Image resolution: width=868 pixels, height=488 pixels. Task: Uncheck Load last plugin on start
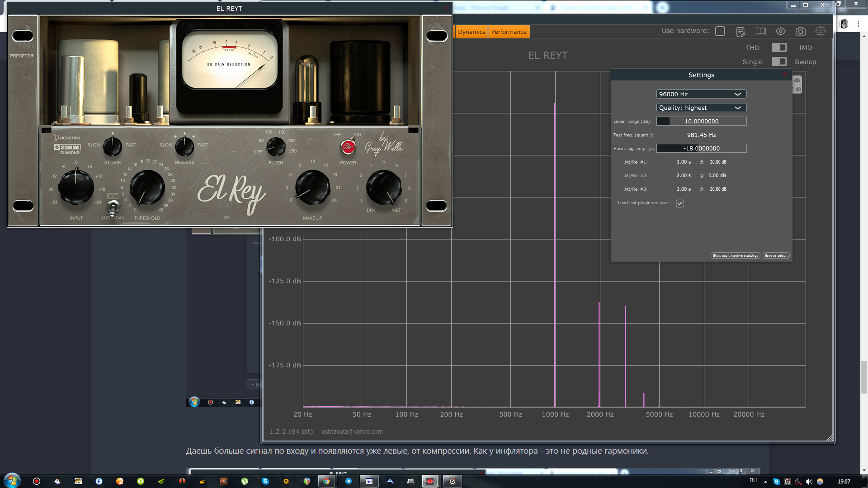tap(680, 203)
